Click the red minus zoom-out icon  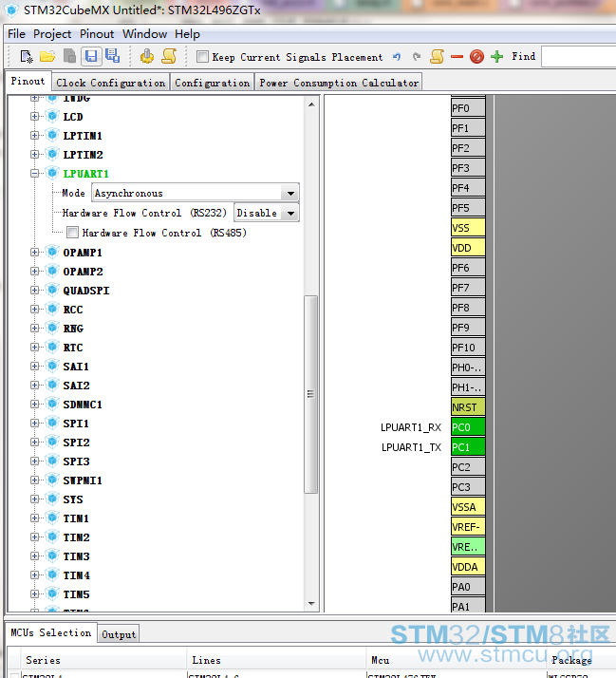tap(457, 57)
